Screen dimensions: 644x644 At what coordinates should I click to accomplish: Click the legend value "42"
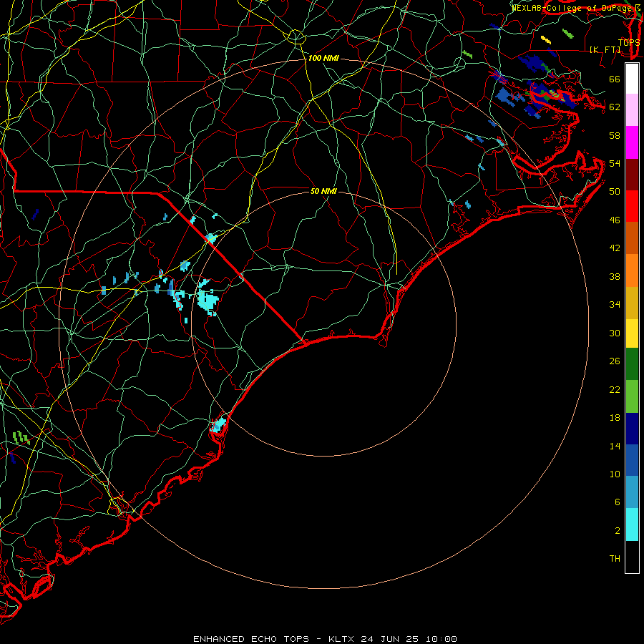coord(615,248)
